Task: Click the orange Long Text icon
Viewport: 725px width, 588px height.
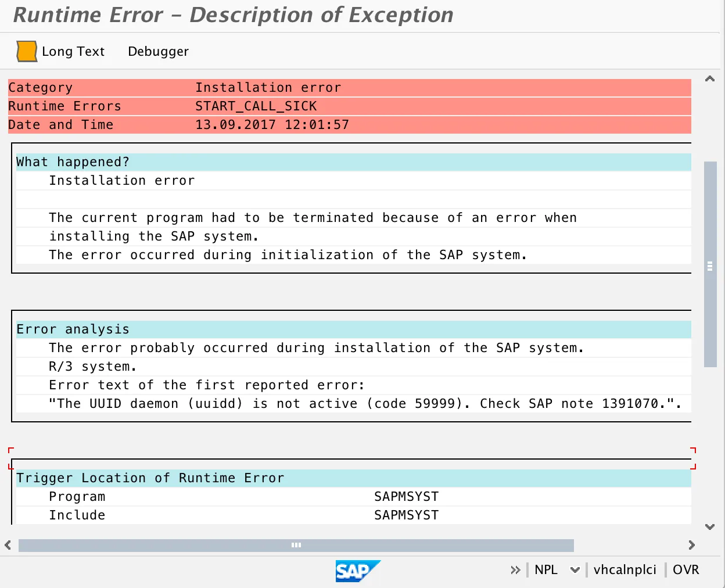Action: point(27,51)
